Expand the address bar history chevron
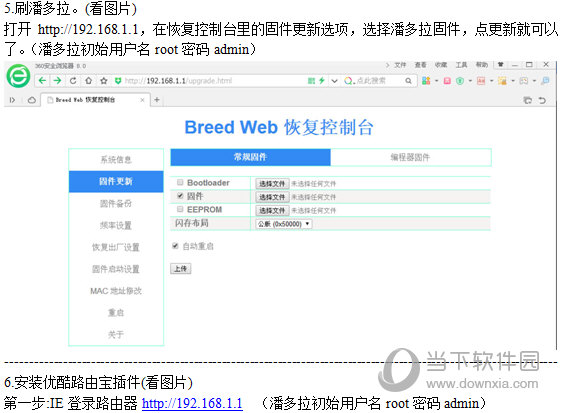Viewport: 563px width, 413px height. pyautogui.click(x=334, y=81)
